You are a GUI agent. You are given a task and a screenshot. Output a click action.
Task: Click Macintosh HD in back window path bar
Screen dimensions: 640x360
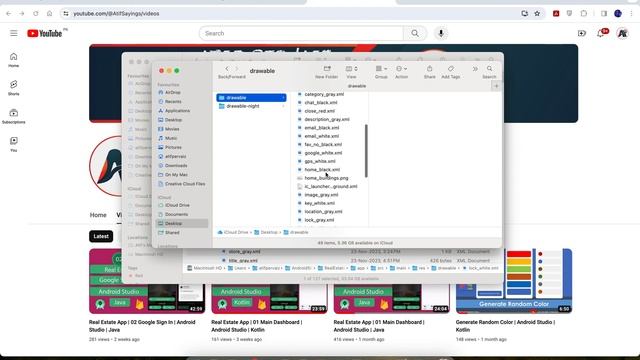pyautogui.click(x=204, y=268)
